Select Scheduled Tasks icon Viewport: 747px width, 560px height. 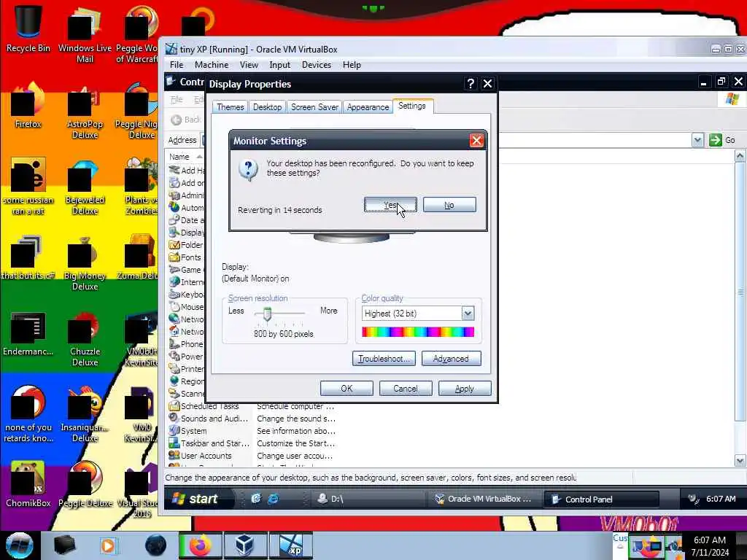point(174,405)
